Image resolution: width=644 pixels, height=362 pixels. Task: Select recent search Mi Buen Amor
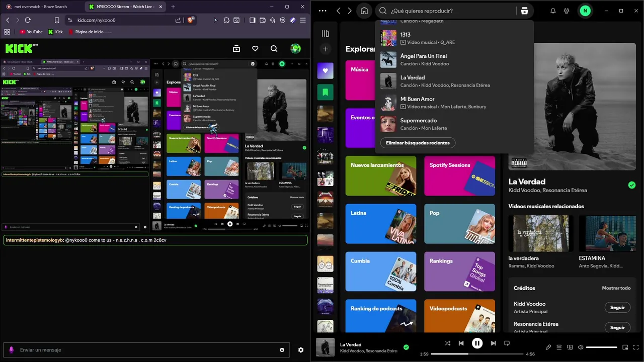point(454,103)
